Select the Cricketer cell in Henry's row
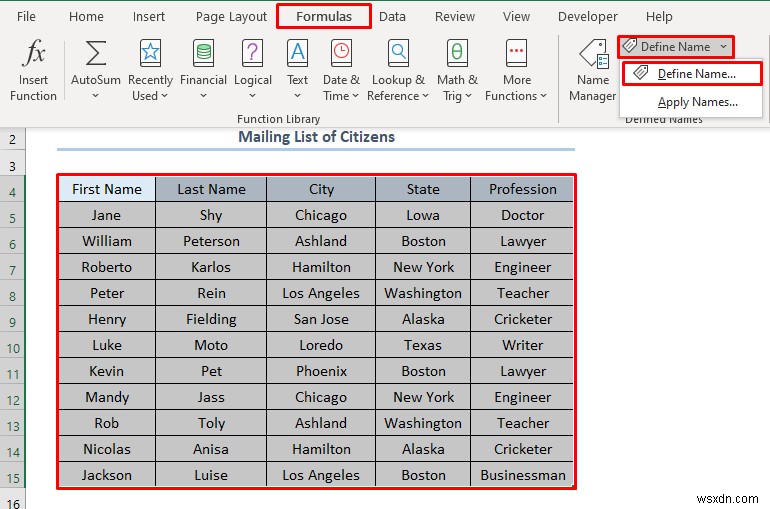Screen dimensions: 770x509 point(522,319)
